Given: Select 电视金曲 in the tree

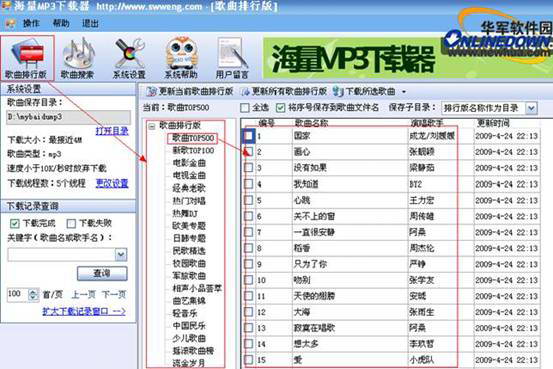Looking at the screenshot, I should coord(189,175).
